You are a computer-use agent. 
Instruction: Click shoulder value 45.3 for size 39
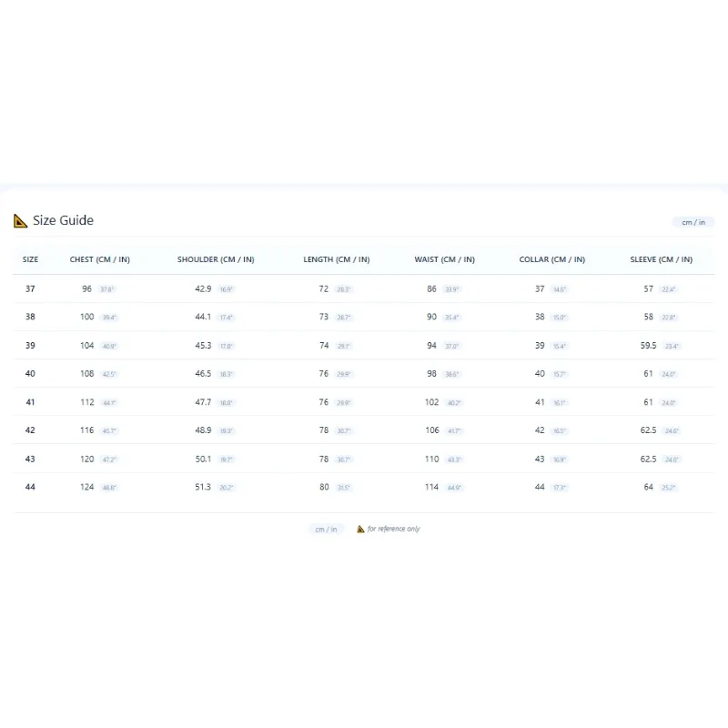(203, 346)
